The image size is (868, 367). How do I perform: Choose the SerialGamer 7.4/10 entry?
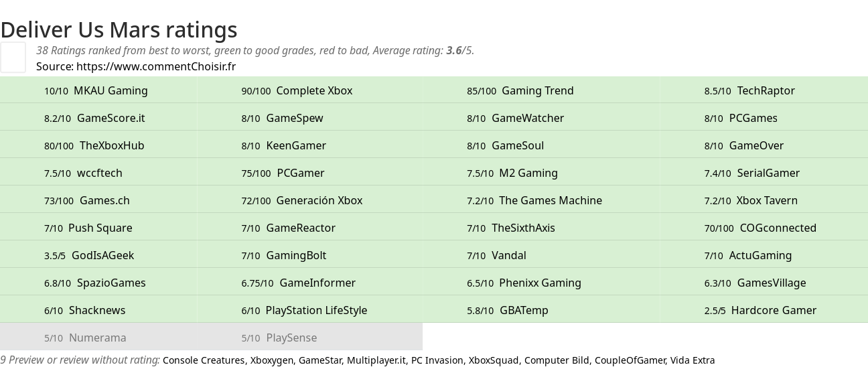pos(752,173)
